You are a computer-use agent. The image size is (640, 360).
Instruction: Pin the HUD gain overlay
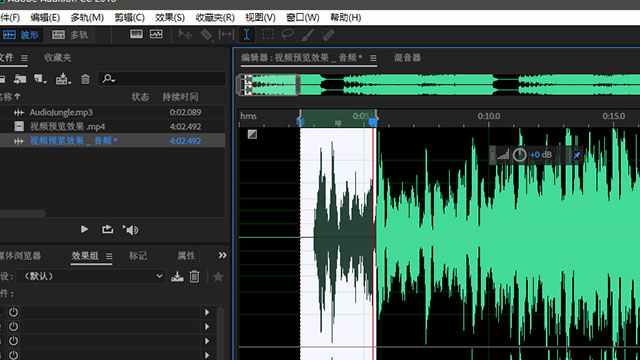(x=576, y=155)
